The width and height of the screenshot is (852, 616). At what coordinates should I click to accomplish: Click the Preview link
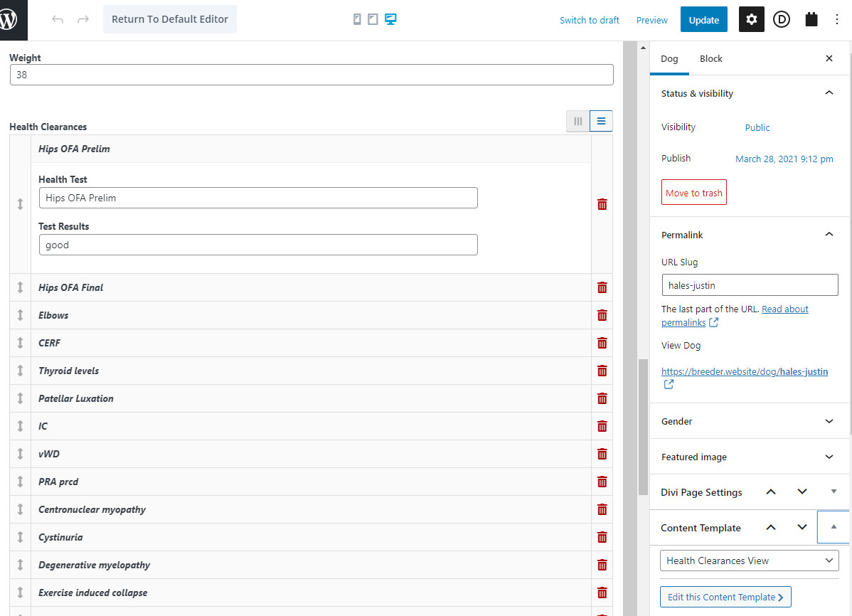[652, 20]
